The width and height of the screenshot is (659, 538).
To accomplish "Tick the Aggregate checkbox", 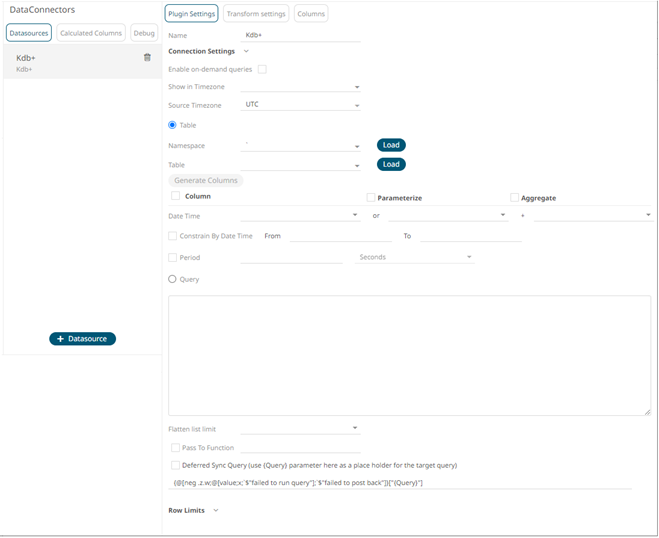I will (515, 198).
